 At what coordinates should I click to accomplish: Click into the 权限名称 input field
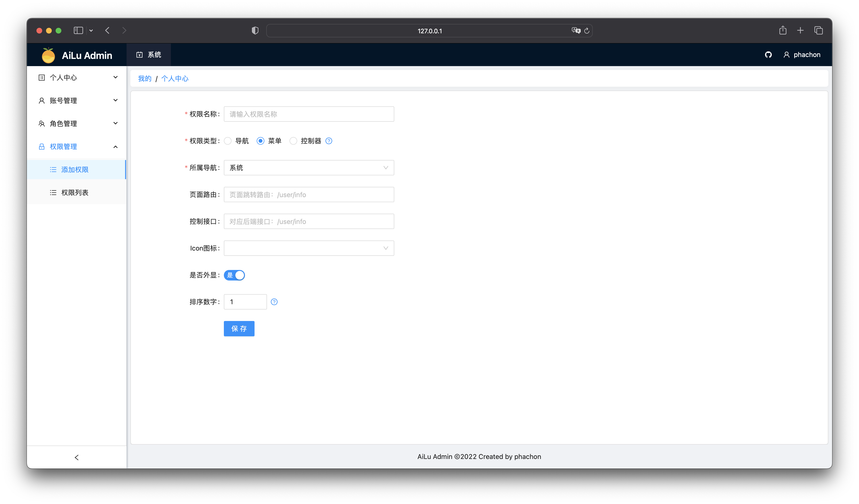[x=308, y=114]
